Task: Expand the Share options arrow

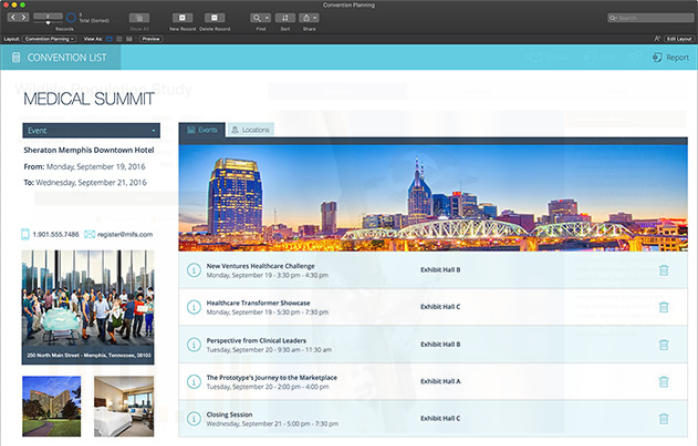Action: 315,18
